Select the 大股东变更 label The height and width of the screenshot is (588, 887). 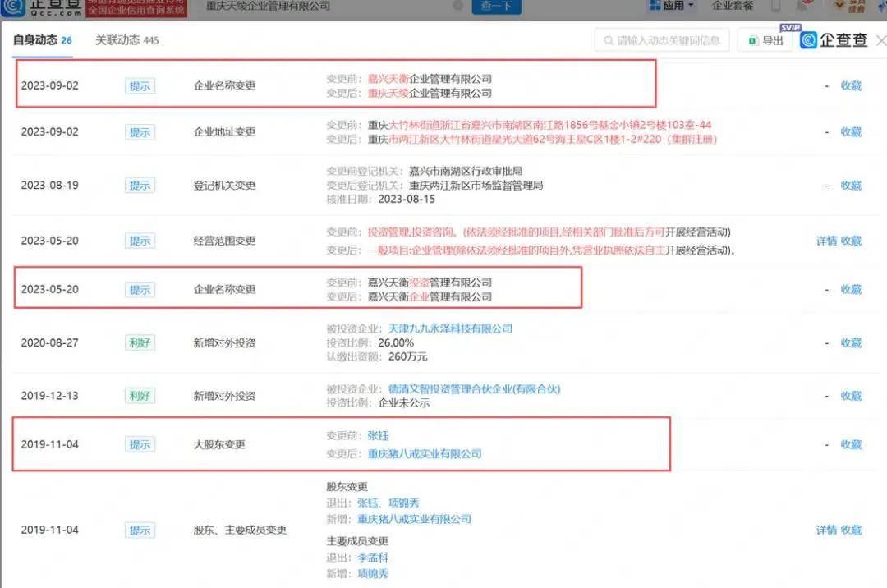219,444
